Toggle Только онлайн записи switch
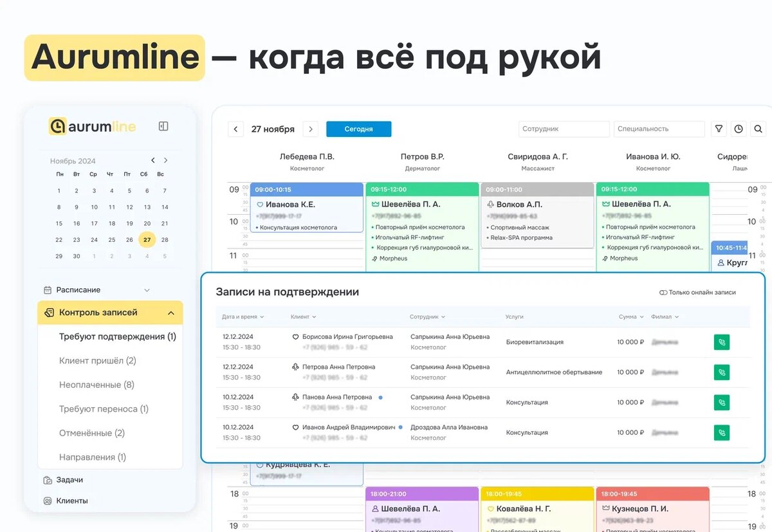 (663, 293)
